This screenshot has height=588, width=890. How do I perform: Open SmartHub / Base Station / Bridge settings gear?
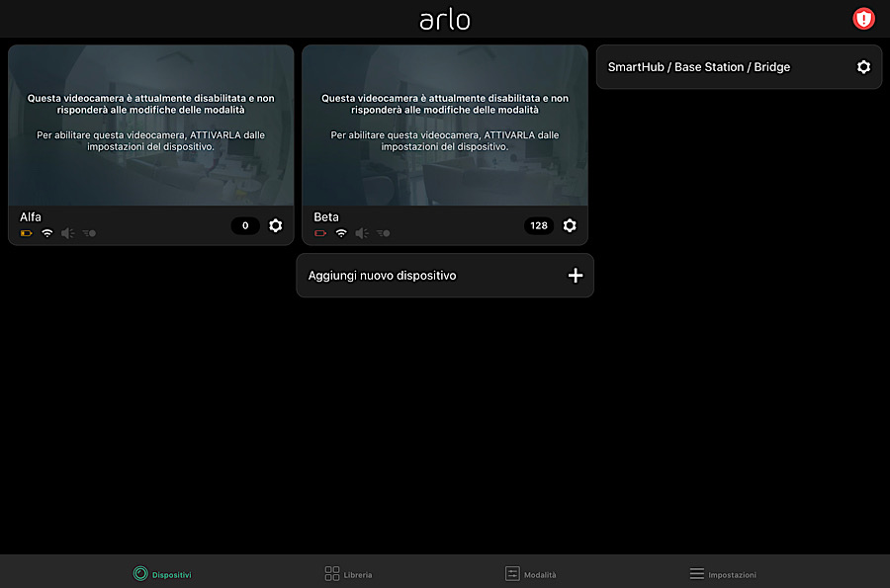tap(863, 67)
